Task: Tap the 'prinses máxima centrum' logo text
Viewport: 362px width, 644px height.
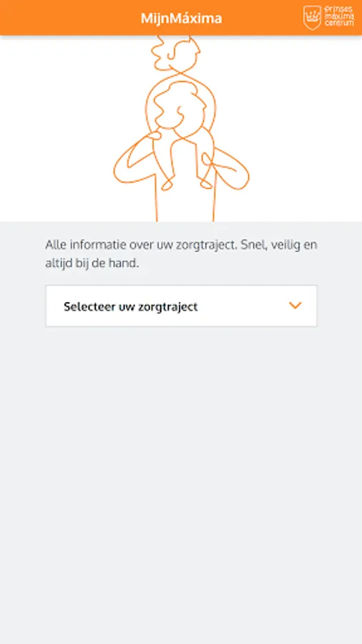Action: 339,16
